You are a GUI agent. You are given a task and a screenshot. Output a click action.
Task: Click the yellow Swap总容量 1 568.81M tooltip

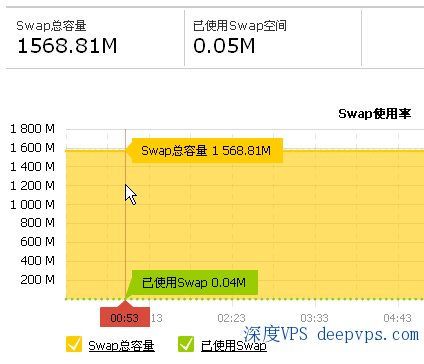pos(207,151)
